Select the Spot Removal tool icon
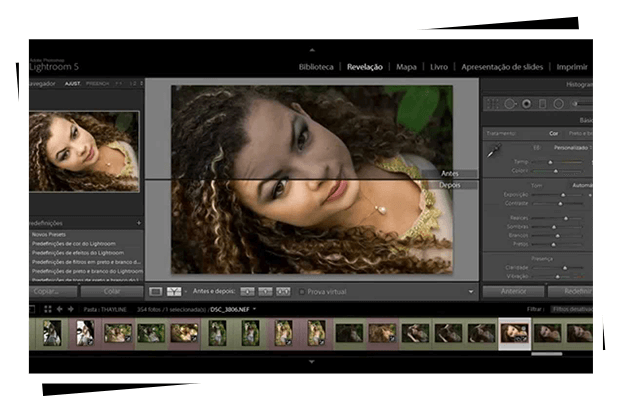 pos(510,103)
